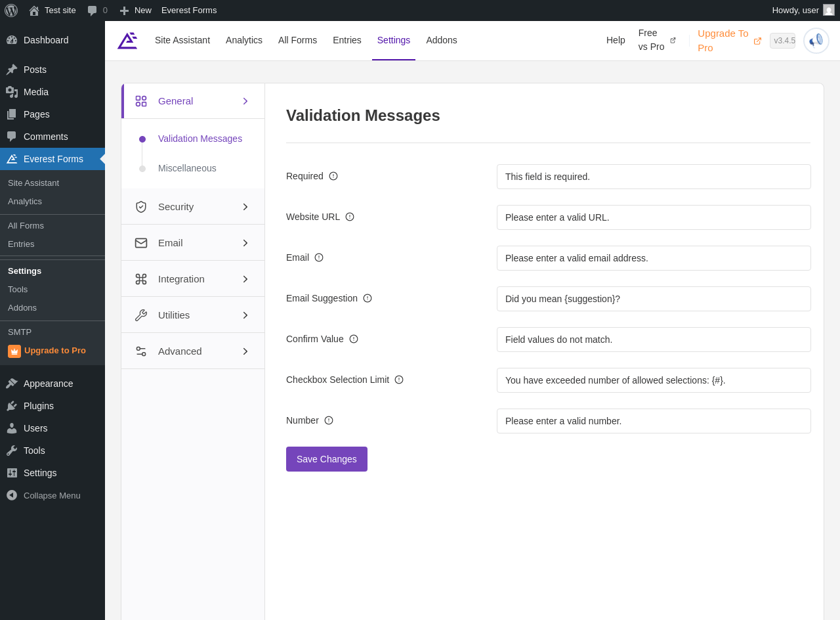Click the Save Changes button
This screenshot has height=620, width=840.
pyautogui.click(x=327, y=459)
